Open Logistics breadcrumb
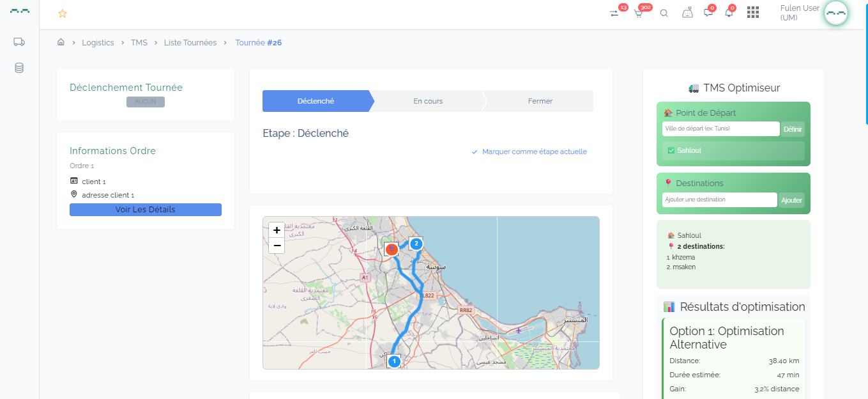The width and height of the screenshot is (868, 399). pyautogui.click(x=98, y=42)
